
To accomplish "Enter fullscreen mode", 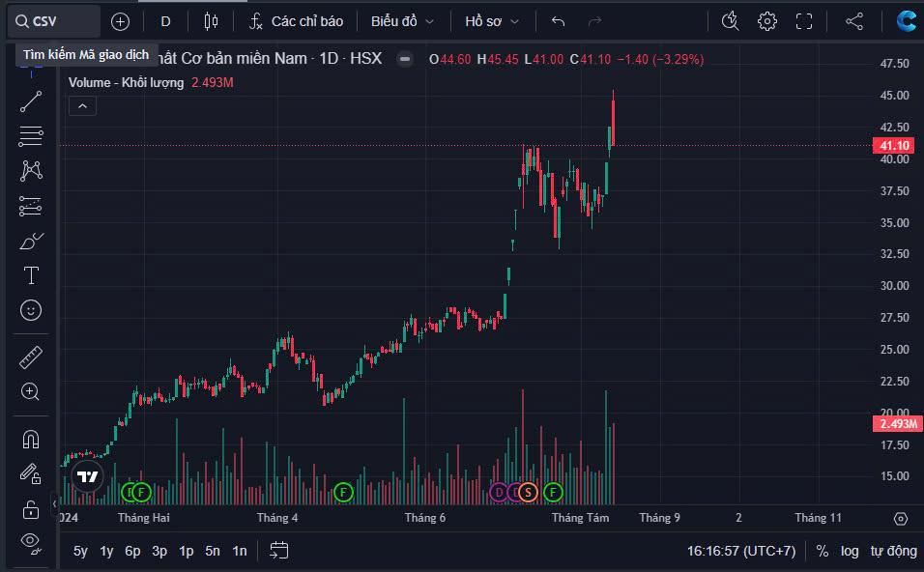I will pyautogui.click(x=803, y=21).
